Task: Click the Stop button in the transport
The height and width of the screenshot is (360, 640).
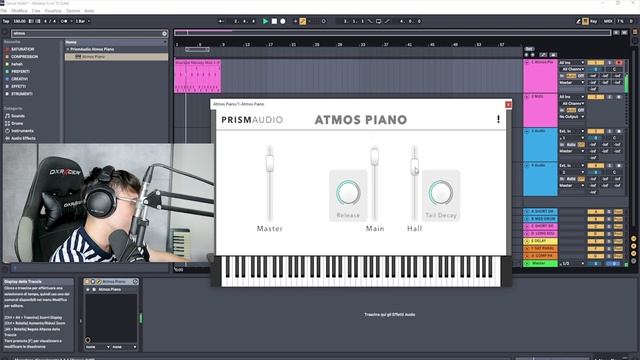Action: [274, 21]
